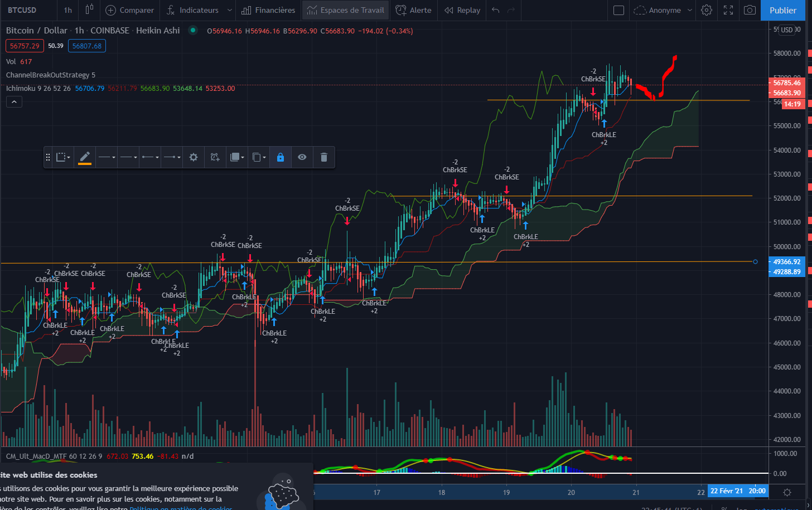This screenshot has width=812, height=510.
Task: Delete the drawing with trash icon
Action: click(324, 157)
